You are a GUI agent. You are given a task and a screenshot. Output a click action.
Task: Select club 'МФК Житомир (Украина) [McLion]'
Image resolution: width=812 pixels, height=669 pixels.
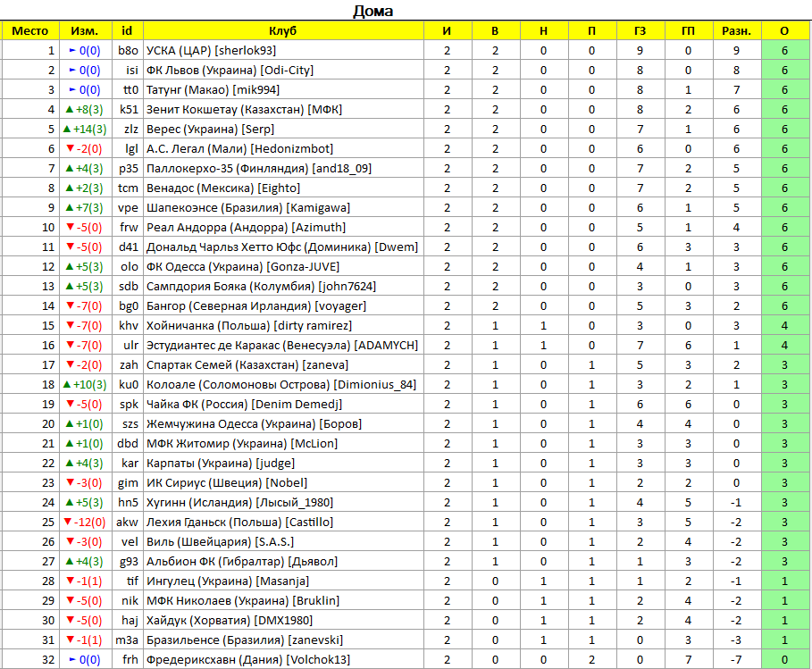click(x=242, y=444)
